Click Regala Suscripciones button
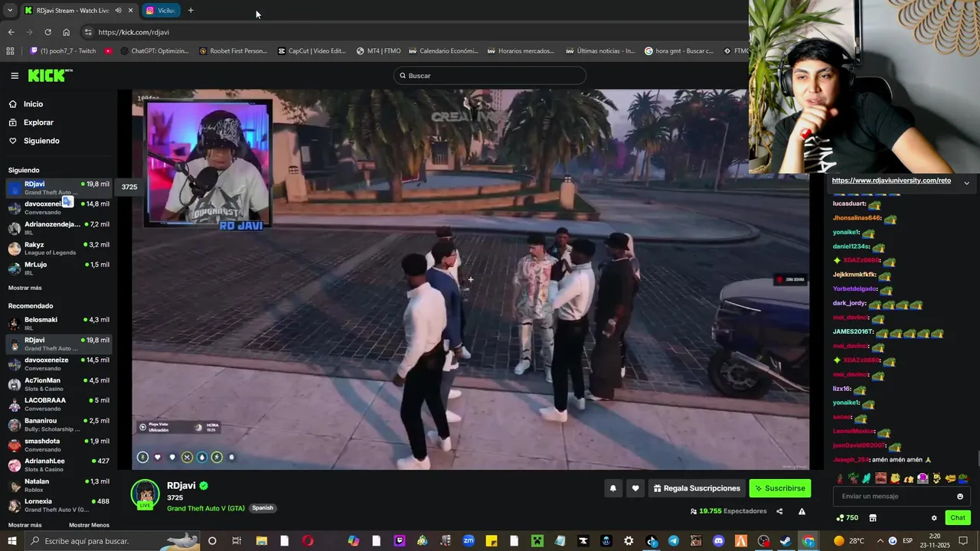Image resolution: width=980 pixels, height=551 pixels. coord(697,488)
